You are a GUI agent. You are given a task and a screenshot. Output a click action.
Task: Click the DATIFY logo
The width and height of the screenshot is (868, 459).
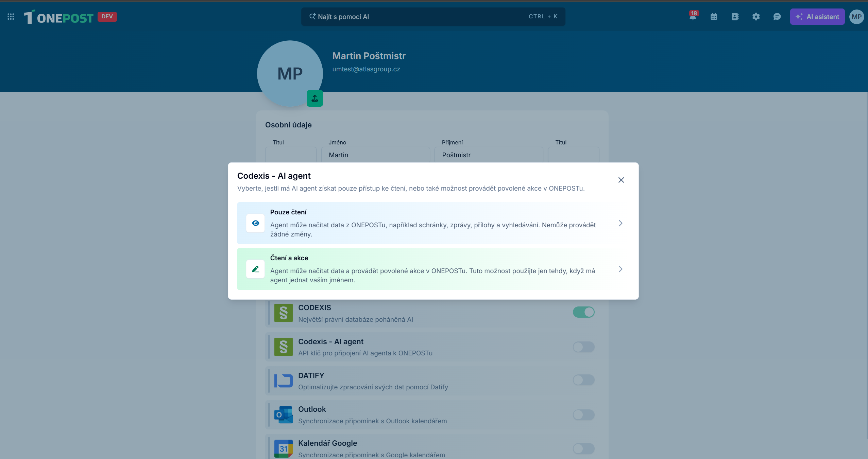click(284, 381)
